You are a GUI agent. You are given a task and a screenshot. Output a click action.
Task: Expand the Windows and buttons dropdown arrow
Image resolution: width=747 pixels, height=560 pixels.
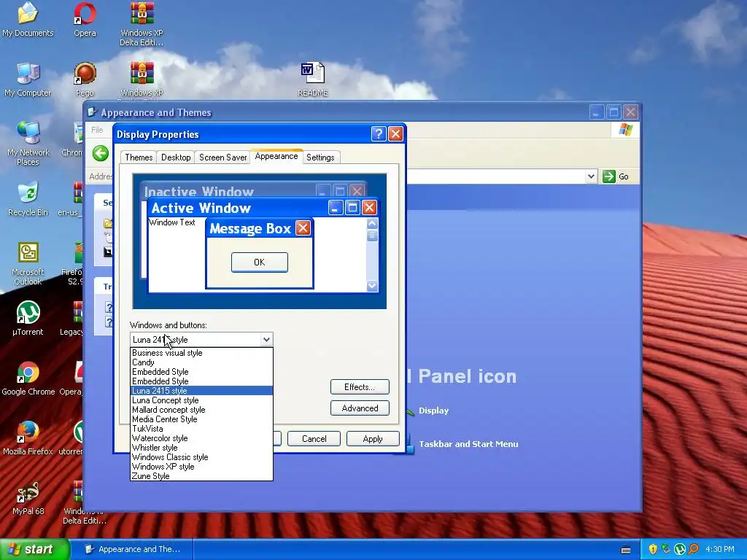click(266, 340)
